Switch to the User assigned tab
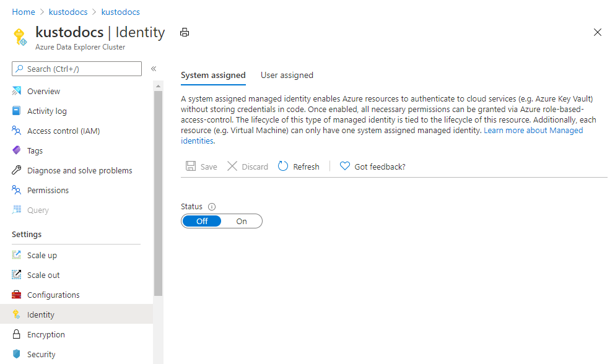This screenshot has width=615, height=364. tap(287, 76)
